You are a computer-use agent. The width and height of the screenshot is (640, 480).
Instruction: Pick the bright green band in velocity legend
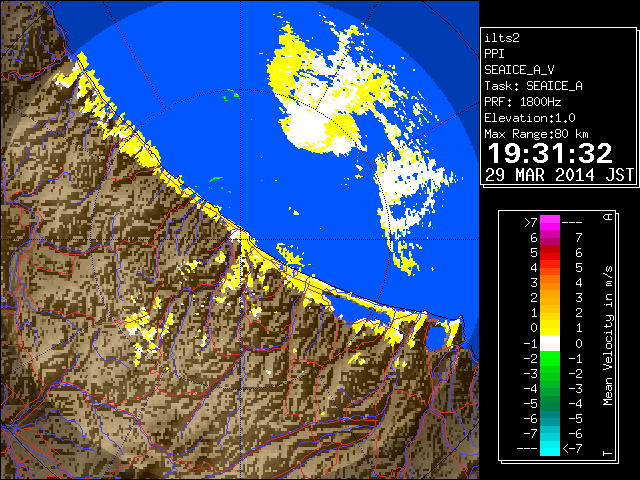[x=550, y=359]
